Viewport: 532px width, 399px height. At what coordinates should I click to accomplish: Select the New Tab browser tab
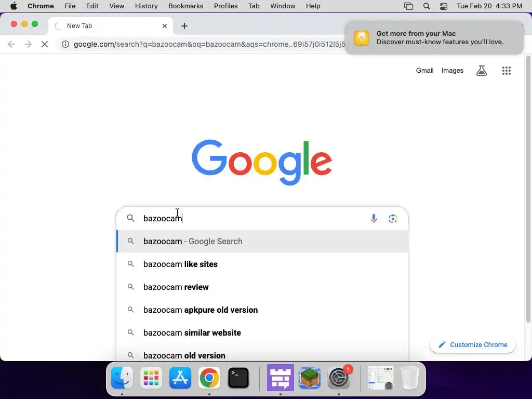tap(111, 26)
